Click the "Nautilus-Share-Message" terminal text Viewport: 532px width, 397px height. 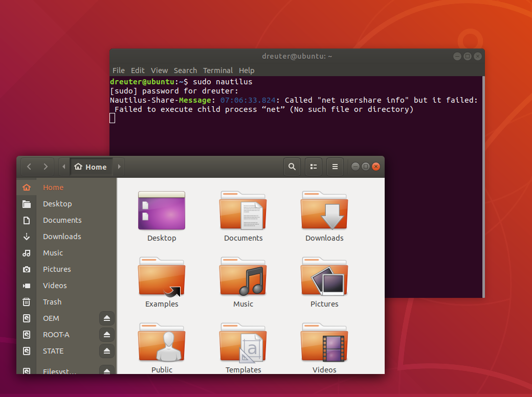[x=161, y=100]
